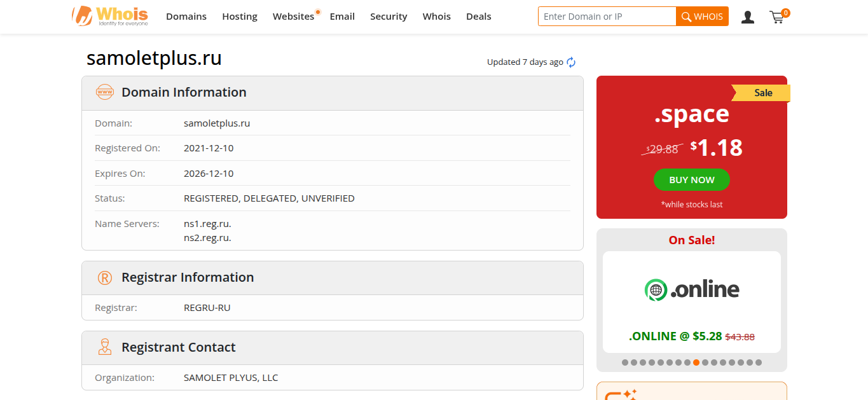
Task: Open the user account icon
Action: tap(748, 17)
